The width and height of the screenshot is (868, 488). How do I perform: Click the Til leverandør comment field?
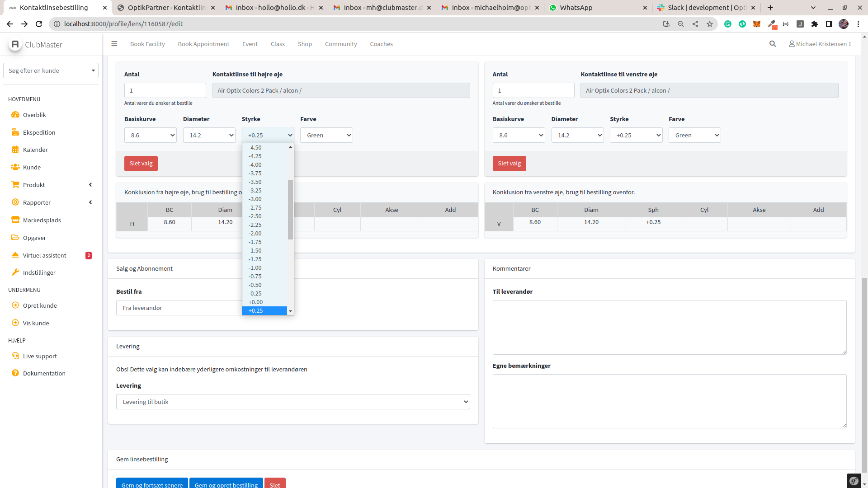pyautogui.click(x=669, y=327)
